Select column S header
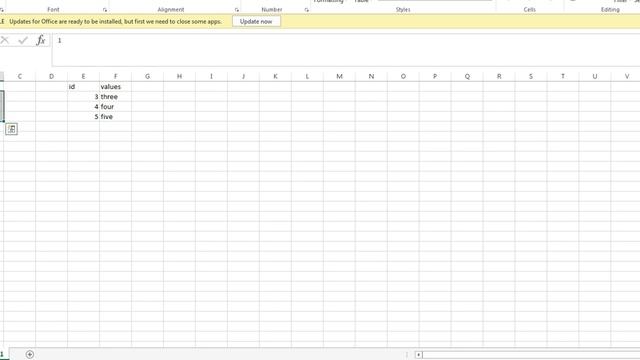This screenshot has height=360, width=640. (531, 76)
